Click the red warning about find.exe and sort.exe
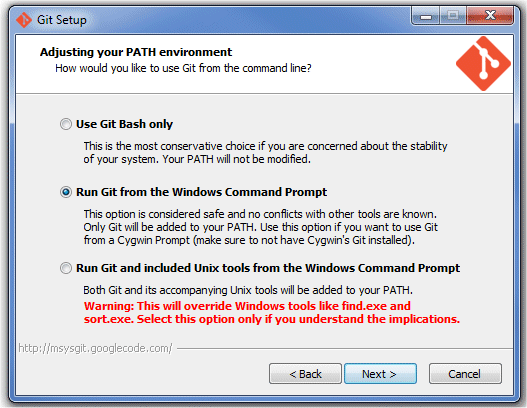The height and width of the screenshot is (408, 527). [x=272, y=312]
